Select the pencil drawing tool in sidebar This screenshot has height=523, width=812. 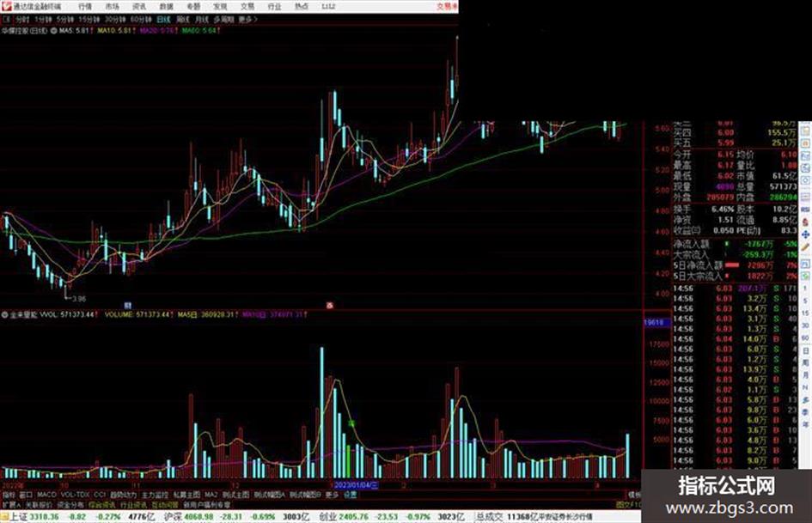806,247
